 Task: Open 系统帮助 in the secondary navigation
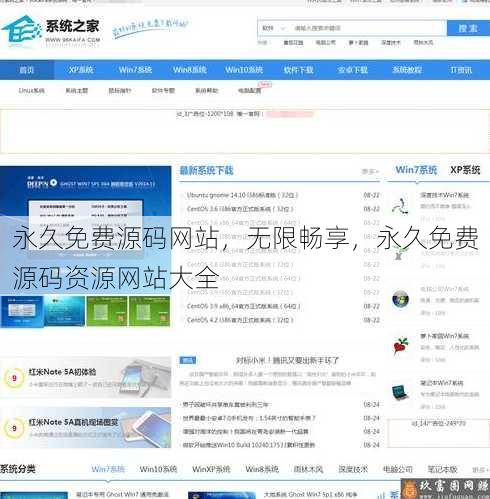click(206, 91)
